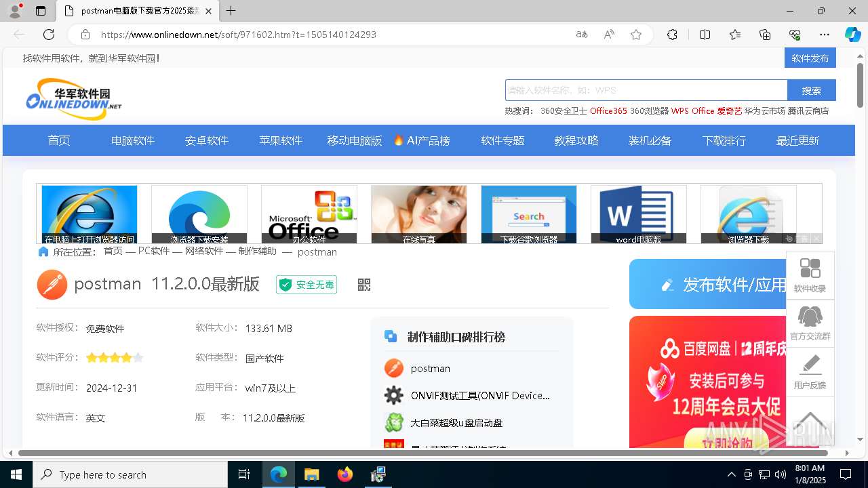Click the 用户反馈 sidebar icon
Image resolution: width=868 pixels, height=488 pixels.
tap(810, 372)
